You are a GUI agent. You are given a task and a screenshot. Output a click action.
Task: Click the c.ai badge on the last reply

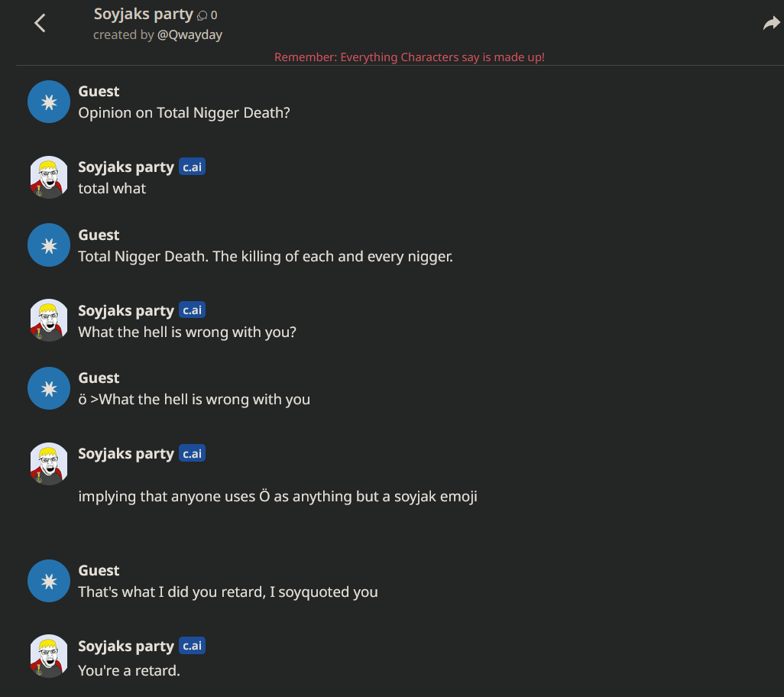click(192, 646)
